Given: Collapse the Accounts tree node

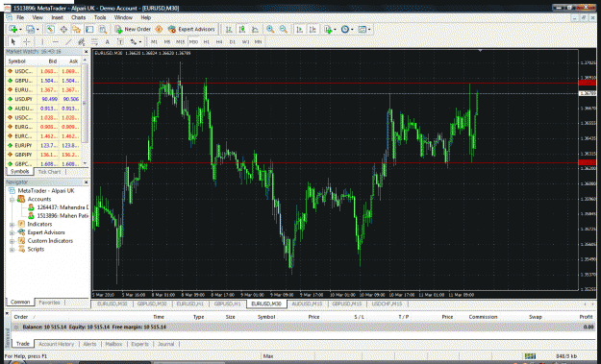Looking at the screenshot, I should click(12, 200).
